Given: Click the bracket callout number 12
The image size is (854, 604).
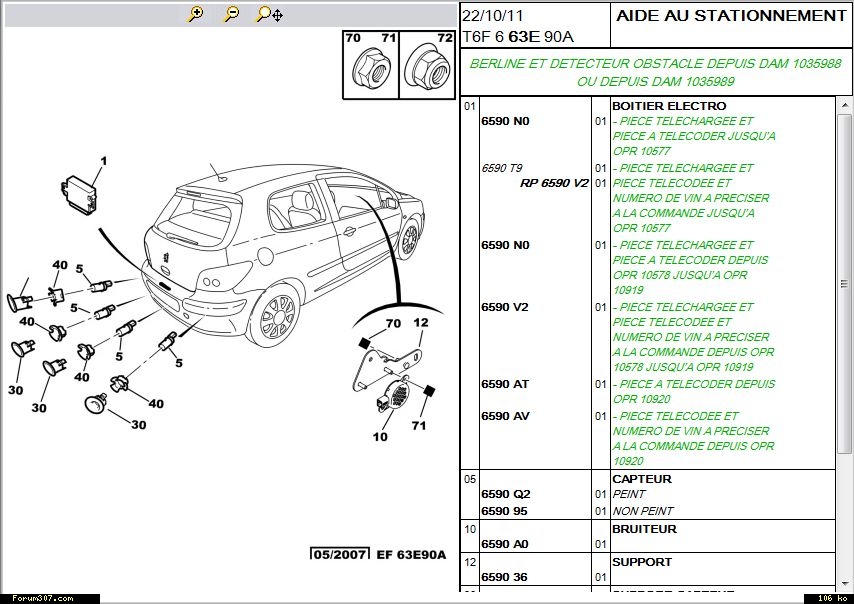Looking at the screenshot, I should pyautogui.click(x=421, y=323).
